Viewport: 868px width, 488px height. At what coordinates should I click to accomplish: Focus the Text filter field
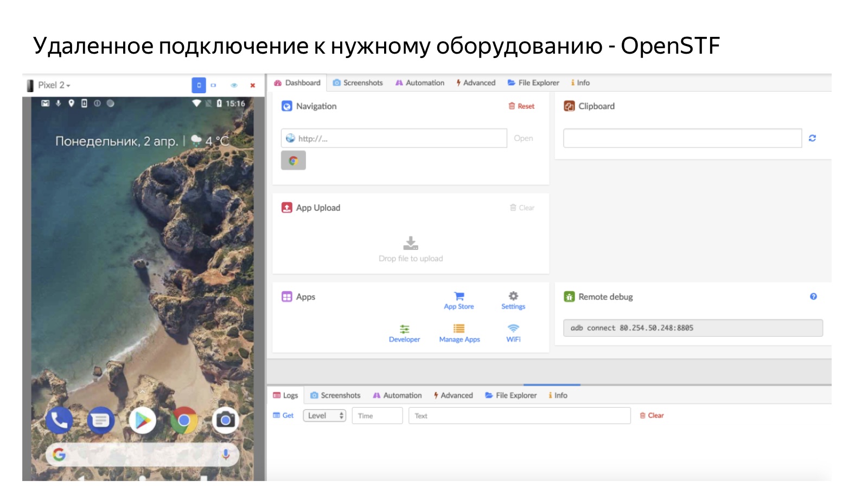[x=519, y=416]
